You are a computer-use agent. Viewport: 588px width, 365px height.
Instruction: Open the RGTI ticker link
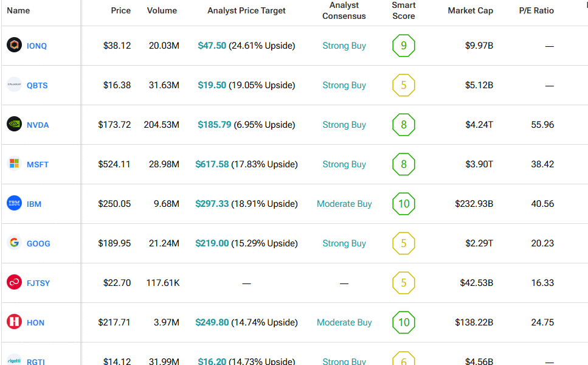click(36, 361)
